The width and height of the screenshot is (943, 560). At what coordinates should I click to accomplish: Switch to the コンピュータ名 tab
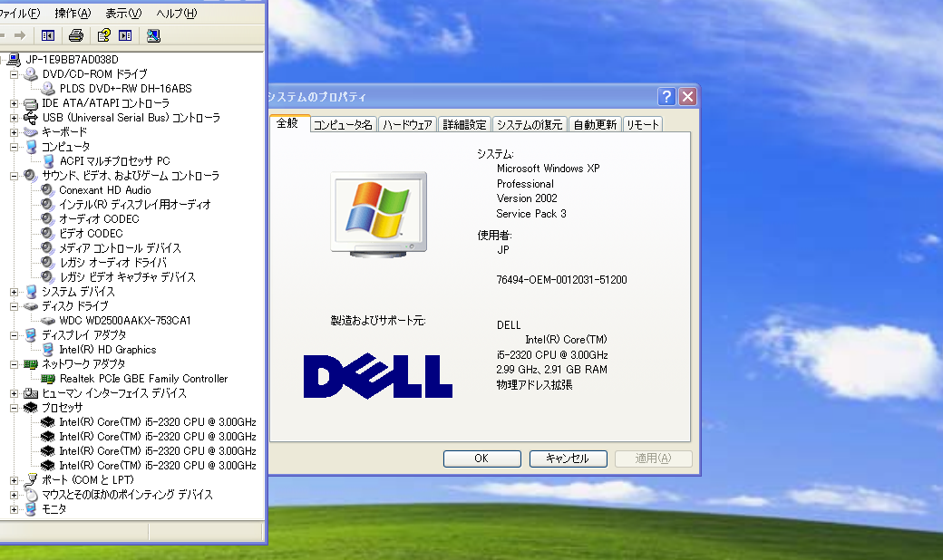(343, 124)
